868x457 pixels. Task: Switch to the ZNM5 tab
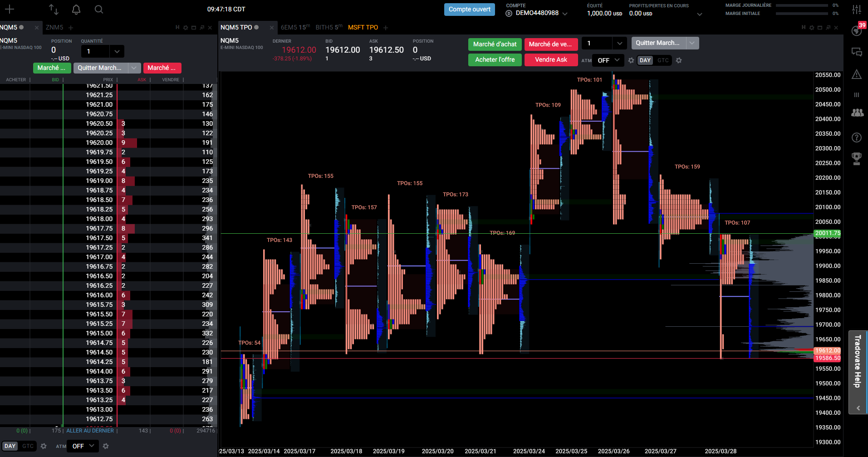[54, 27]
